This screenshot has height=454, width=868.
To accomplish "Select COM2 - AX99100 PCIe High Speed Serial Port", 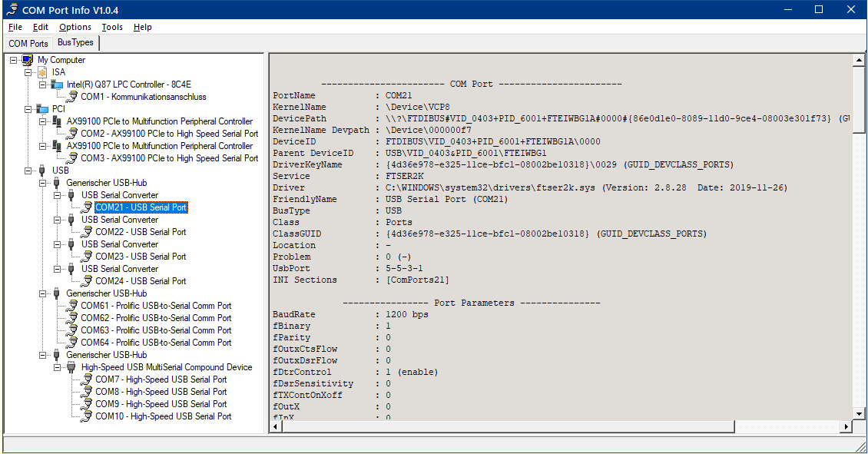I will tap(170, 134).
